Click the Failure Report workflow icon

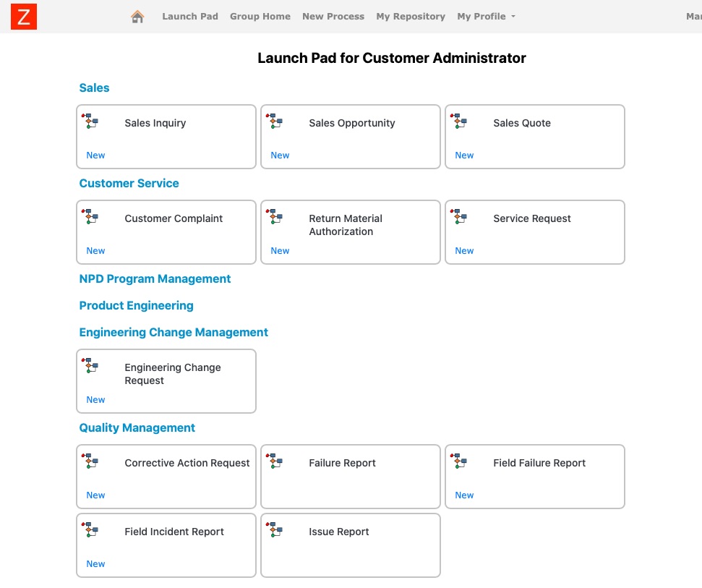pyautogui.click(x=274, y=461)
